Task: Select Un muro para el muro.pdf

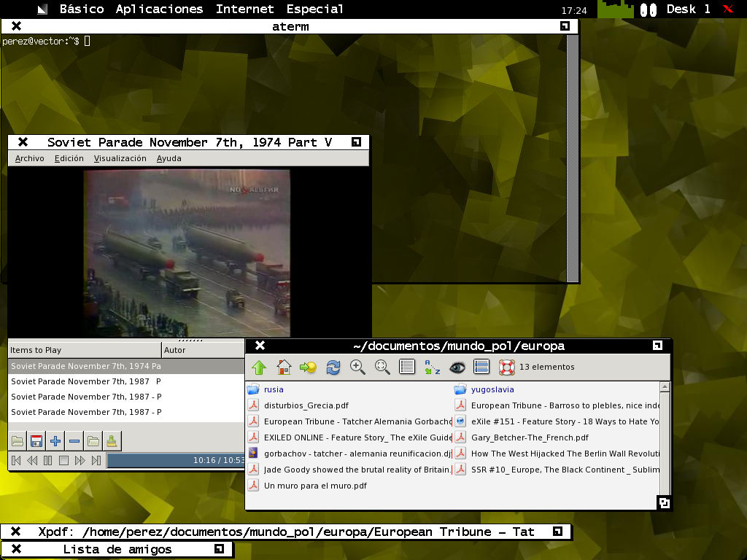Action: (x=307, y=486)
